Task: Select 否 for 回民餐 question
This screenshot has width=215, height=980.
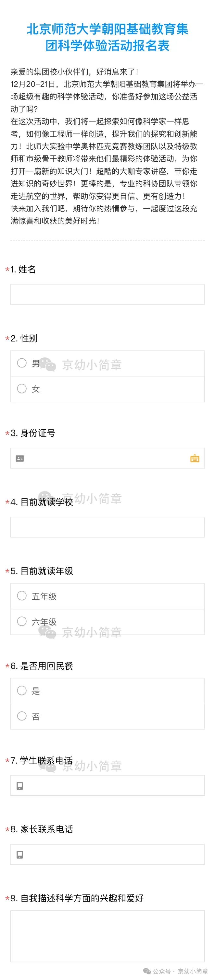Action: (22, 716)
